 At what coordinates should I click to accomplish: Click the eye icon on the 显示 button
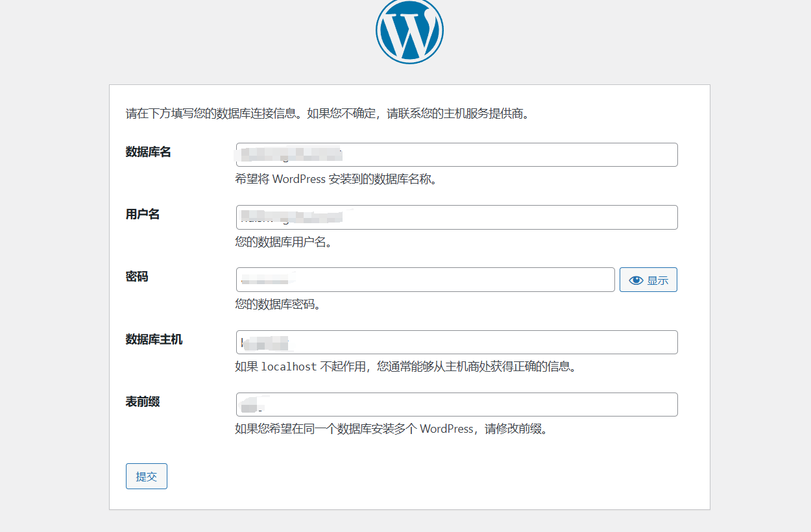(x=635, y=280)
